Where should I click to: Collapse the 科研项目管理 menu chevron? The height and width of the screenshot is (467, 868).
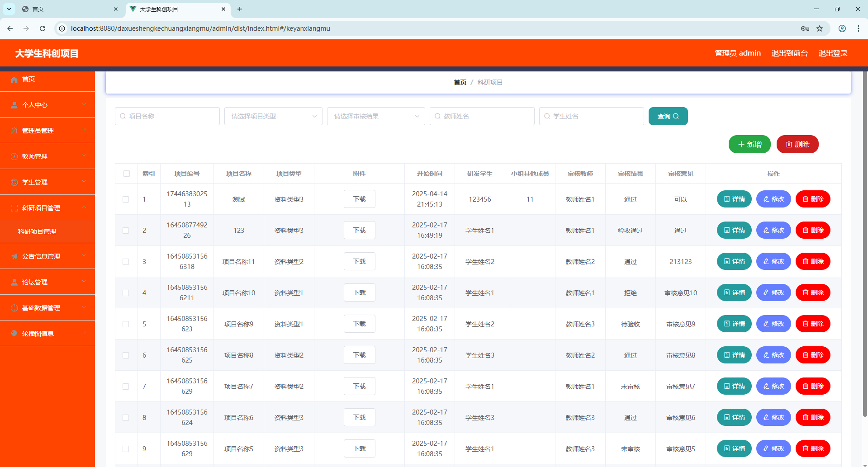coord(84,208)
